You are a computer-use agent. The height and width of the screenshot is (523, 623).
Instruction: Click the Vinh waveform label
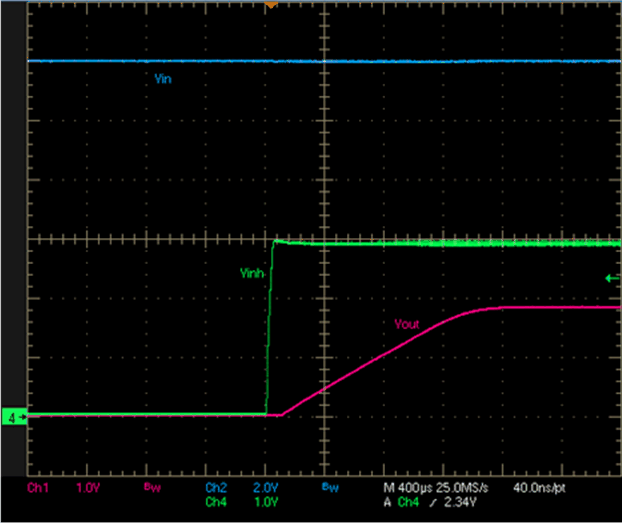[252, 273]
